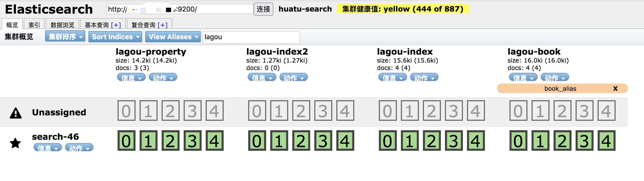Select green shard 4 of lagou-book on search-46
The image size is (644, 181).
pos(607,141)
